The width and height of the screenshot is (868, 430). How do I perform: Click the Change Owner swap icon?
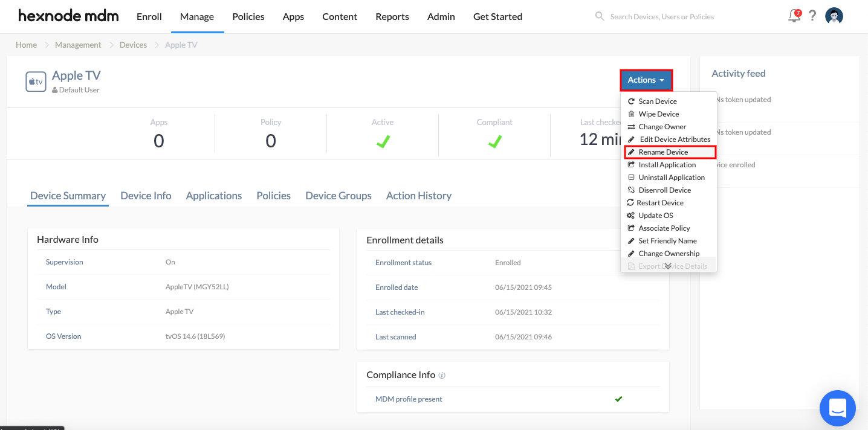point(631,127)
